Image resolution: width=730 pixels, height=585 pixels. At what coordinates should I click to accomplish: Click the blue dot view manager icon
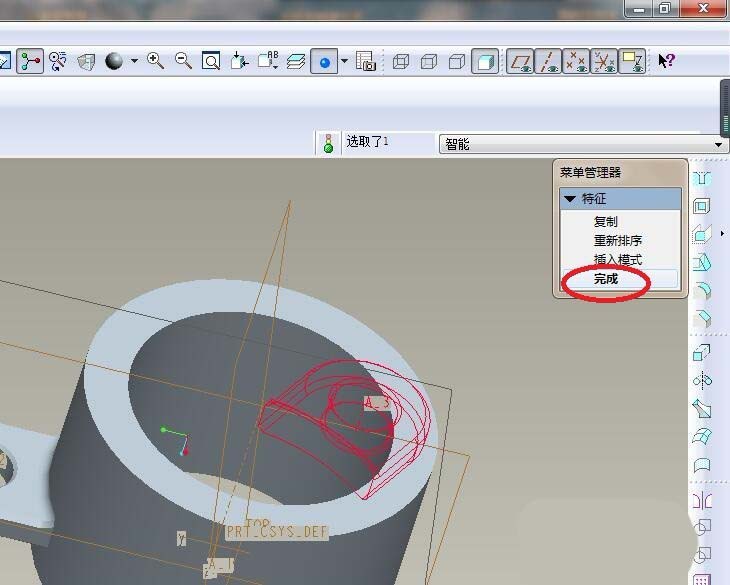324,61
